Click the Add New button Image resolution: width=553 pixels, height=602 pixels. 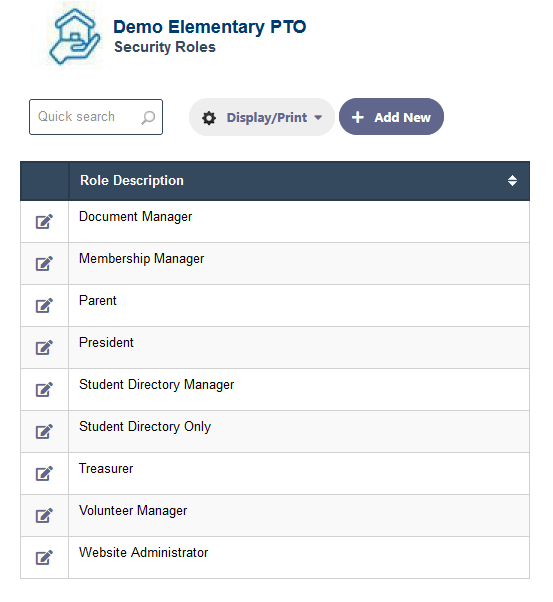tap(391, 117)
